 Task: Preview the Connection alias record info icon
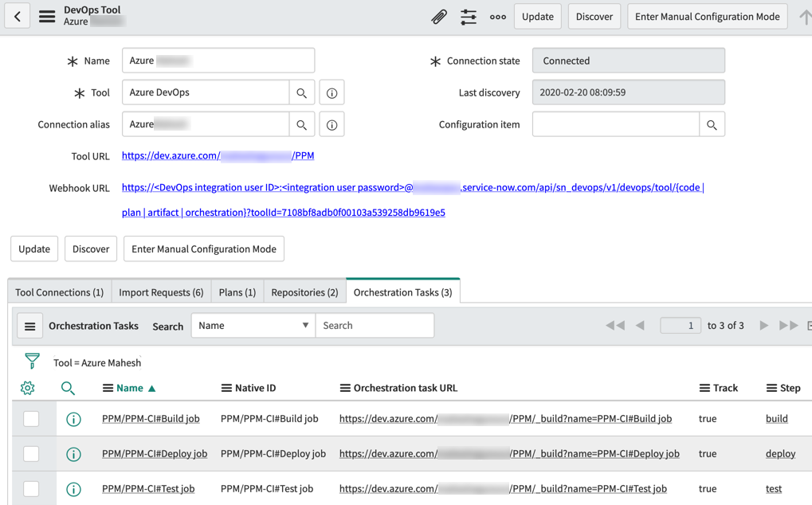[x=332, y=125]
